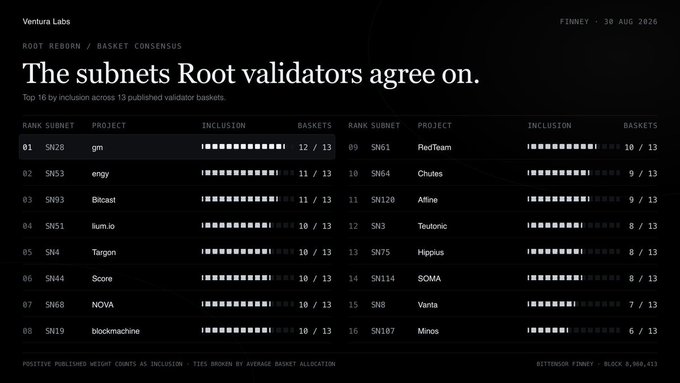This screenshot has width=680, height=383.
Task: Select blockmachine project name
Action: (x=116, y=331)
